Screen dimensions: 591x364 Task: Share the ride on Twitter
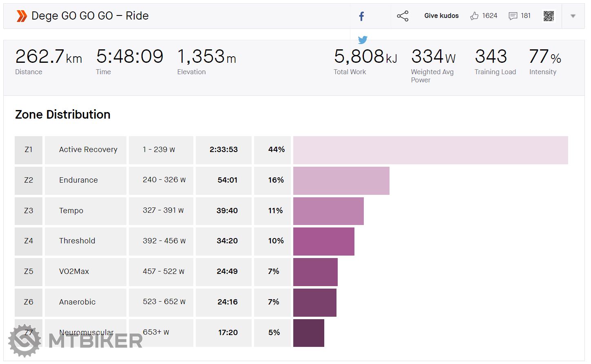pos(363,40)
